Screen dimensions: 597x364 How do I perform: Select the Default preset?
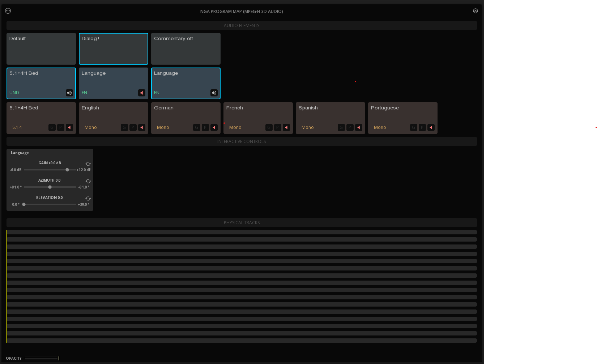click(x=41, y=49)
